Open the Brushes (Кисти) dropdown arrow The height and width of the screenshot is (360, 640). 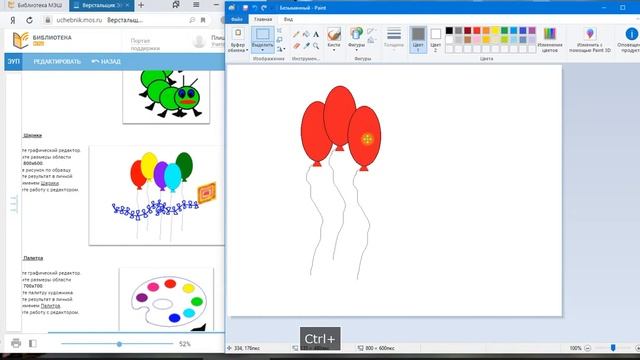point(334,49)
